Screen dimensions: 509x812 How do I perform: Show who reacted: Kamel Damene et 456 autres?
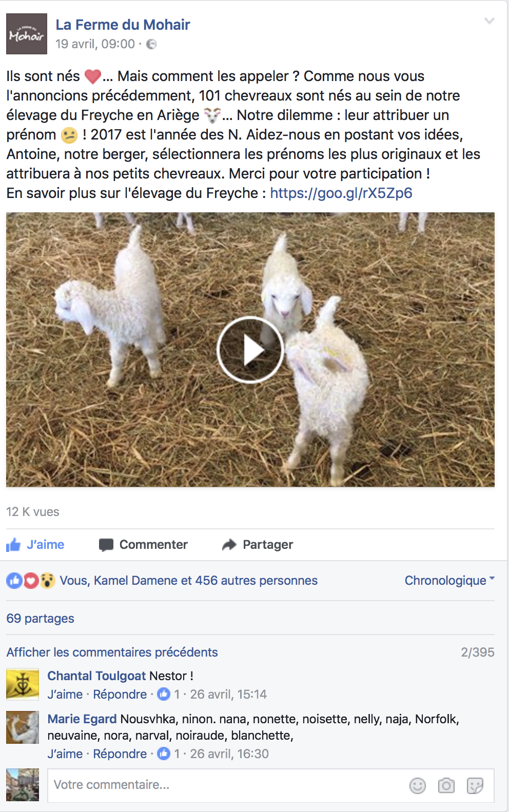tap(188, 580)
